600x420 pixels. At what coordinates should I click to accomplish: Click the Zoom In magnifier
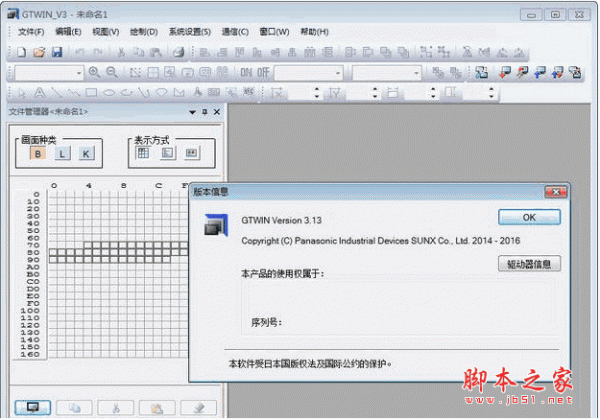pos(94,72)
